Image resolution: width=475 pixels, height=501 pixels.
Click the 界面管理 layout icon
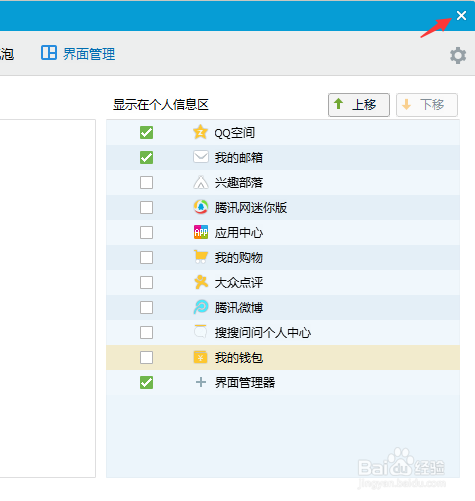(49, 53)
